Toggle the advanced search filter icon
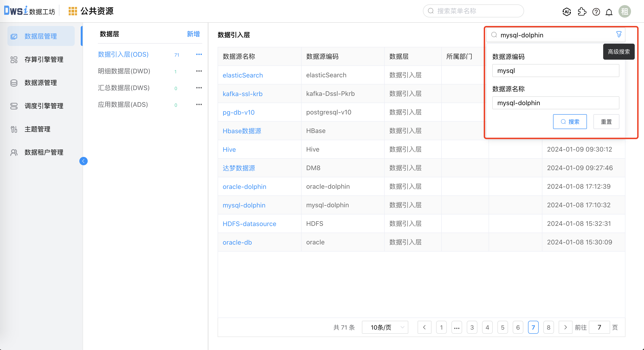This screenshot has width=644, height=350. (619, 35)
